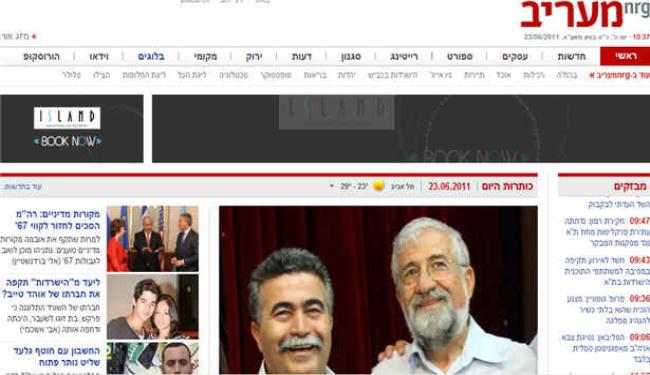Open the 09:43 news flash

pyautogui.click(x=607, y=271)
